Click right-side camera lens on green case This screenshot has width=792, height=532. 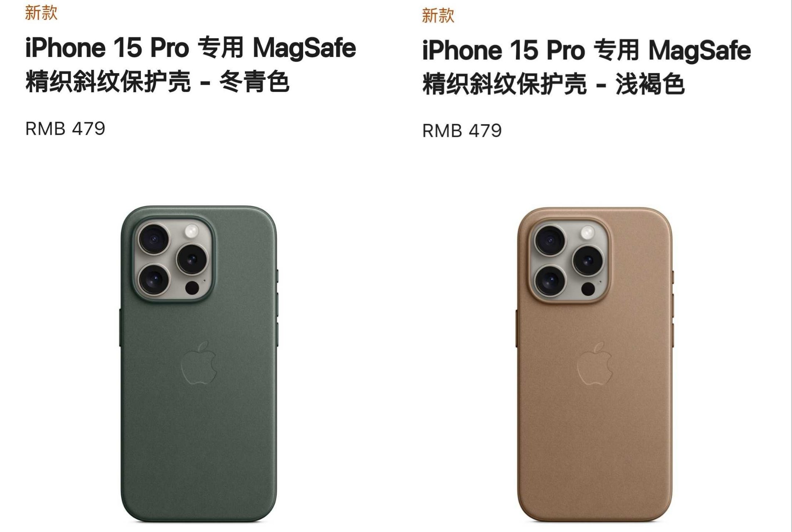coord(192,259)
